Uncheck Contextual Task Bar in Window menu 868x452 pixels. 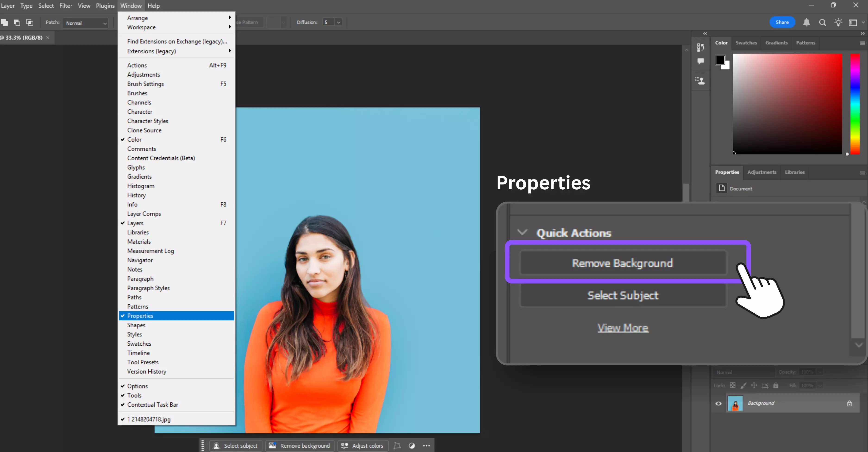tap(152, 404)
